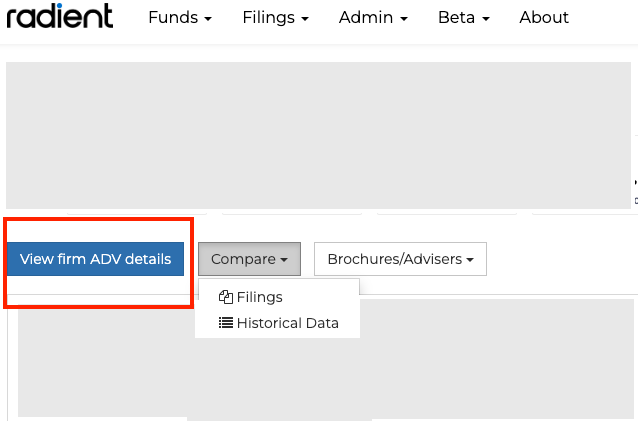638x421 pixels.
Task: Open the Filings menu in top navbar
Action: [x=275, y=18]
